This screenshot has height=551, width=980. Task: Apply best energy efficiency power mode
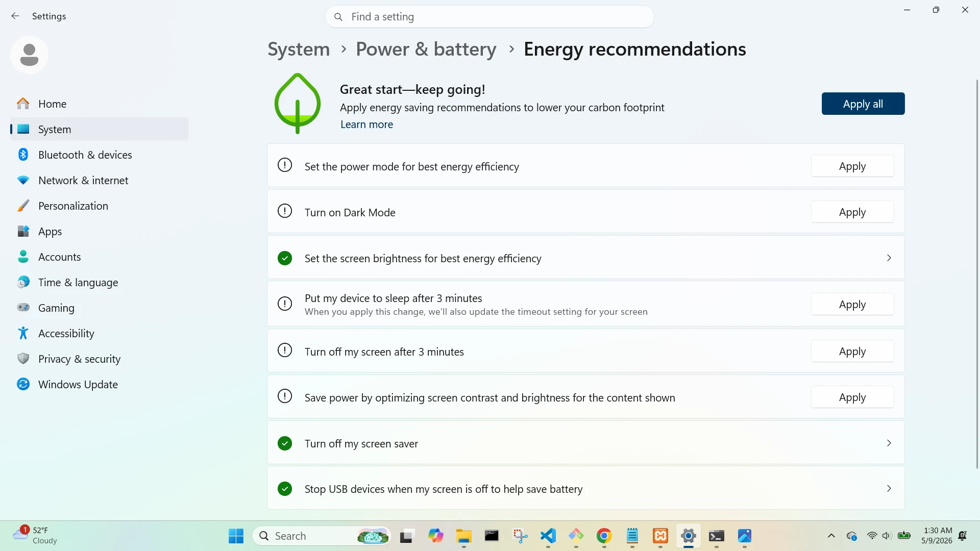pyautogui.click(x=852, y=166)
